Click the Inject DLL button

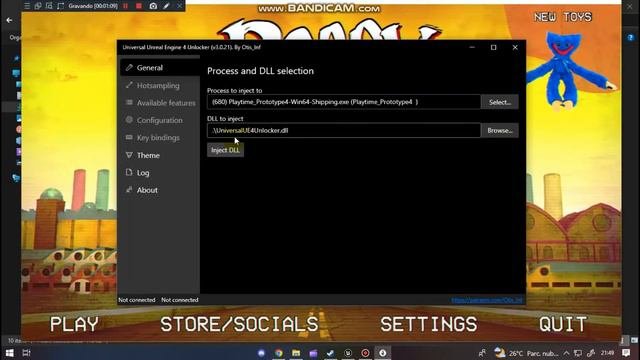coord(225,150)
